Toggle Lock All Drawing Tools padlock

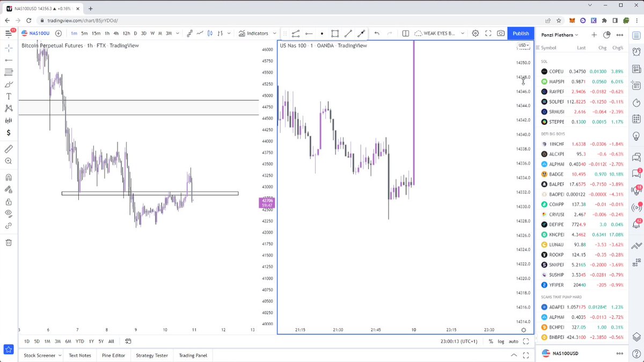click(9, 202)
